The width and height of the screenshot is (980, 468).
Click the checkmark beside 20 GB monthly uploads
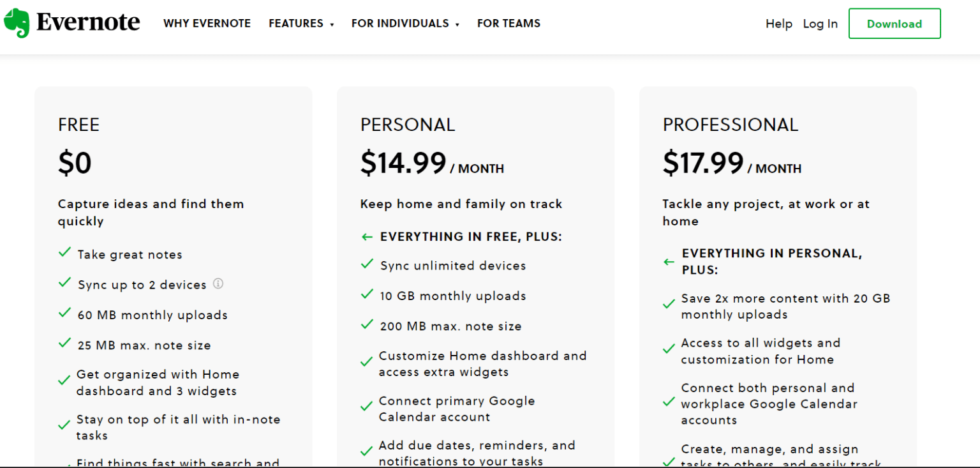[x=669, y=305]
